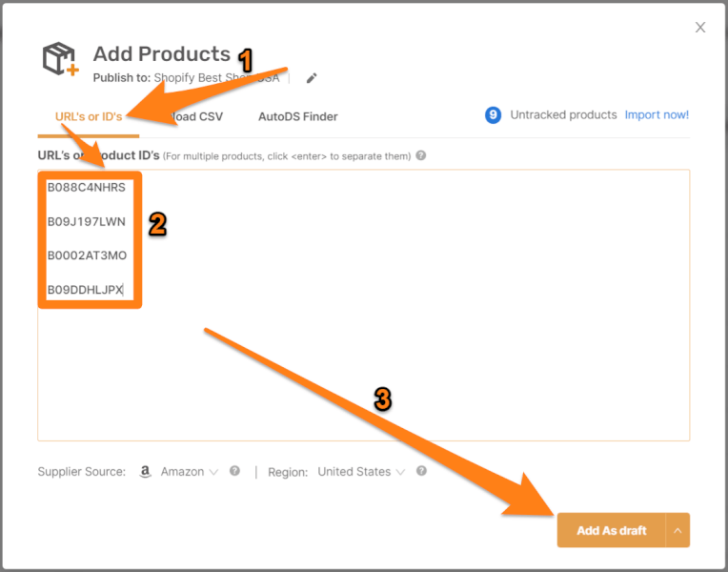Switch to the URL's or ID's tab
This screenshot has width=728, height=572.
coord(89,116)
